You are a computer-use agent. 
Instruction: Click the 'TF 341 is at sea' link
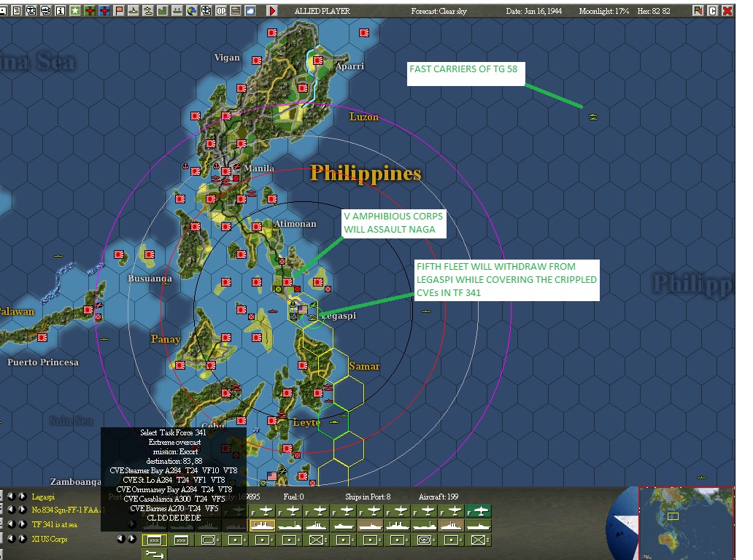[x=54, y=524]
